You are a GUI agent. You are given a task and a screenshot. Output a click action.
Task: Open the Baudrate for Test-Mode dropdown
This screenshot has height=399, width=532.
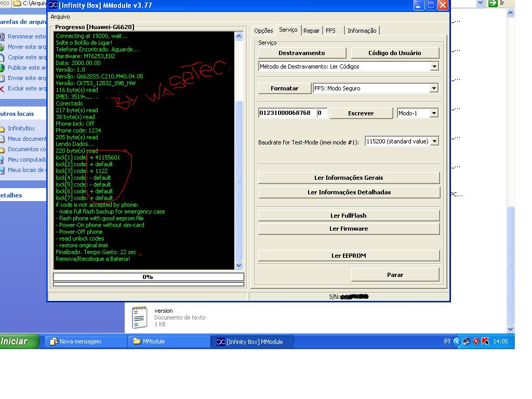click(434, 141)
